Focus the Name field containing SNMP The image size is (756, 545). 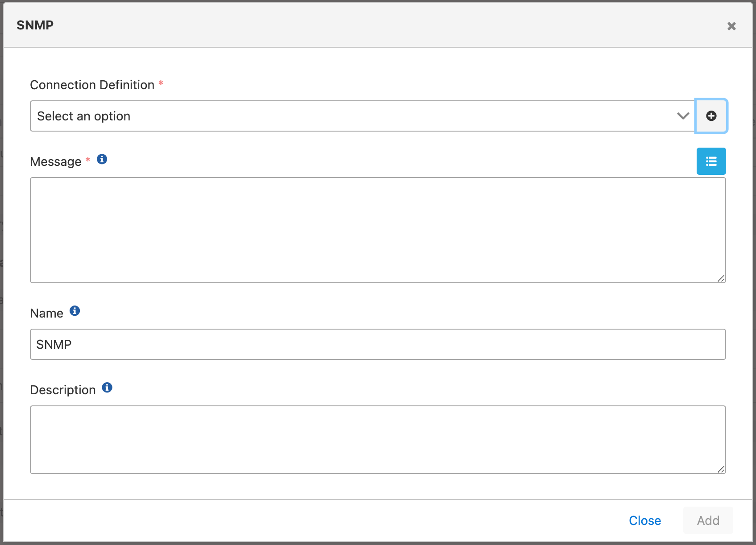click(x=378, y=344)
